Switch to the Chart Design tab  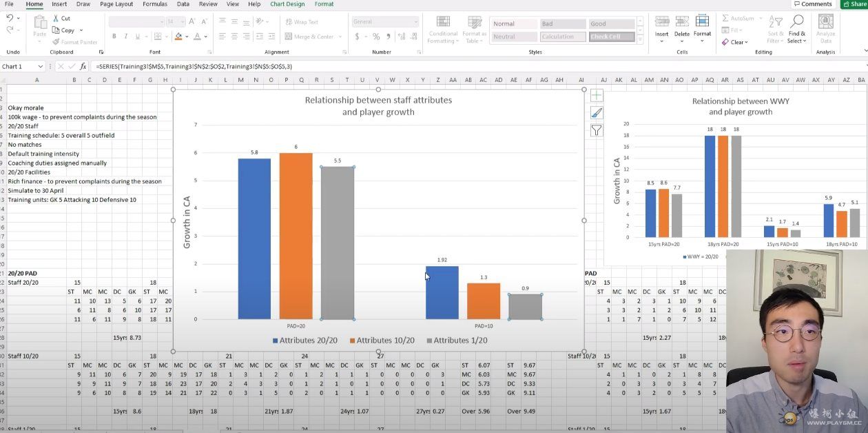(x=287, y=4)
